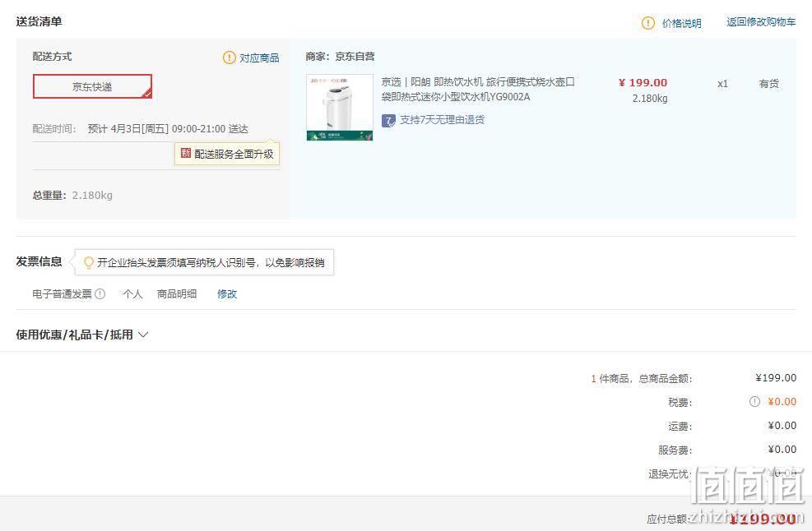The height and width of the screenshot is (531, 812).
Task: Open the 阳朗即热饮水机 product title
Action: [x=478, y=89]
